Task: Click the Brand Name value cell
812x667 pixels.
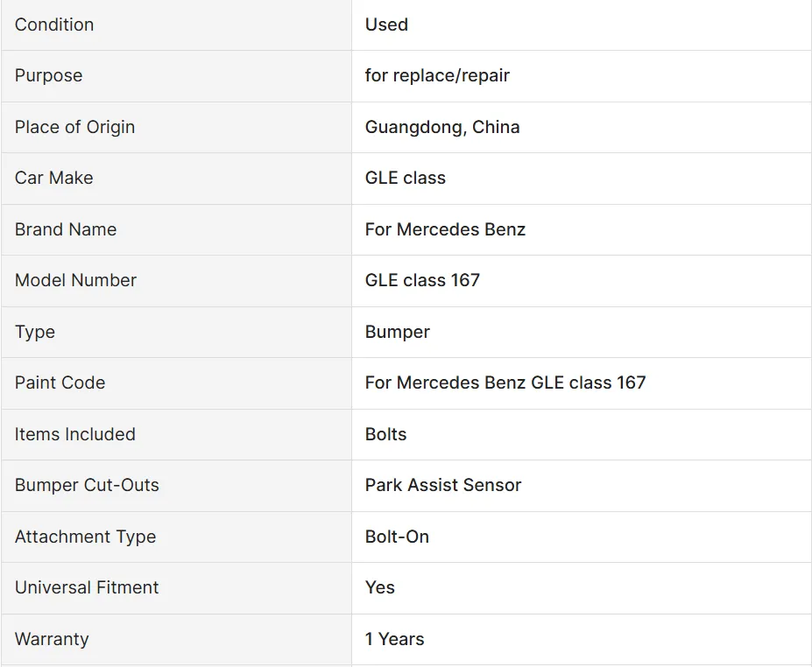Action: (445, 229)
